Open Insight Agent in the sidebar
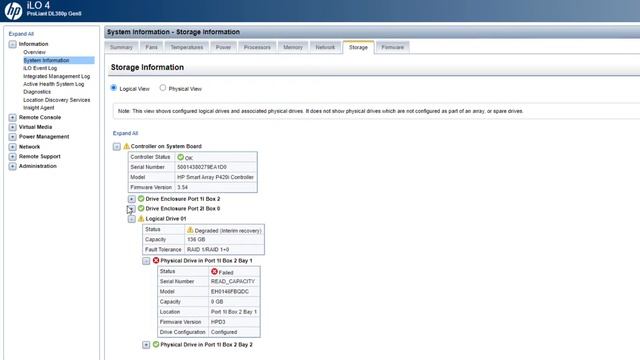 [38, 108]
